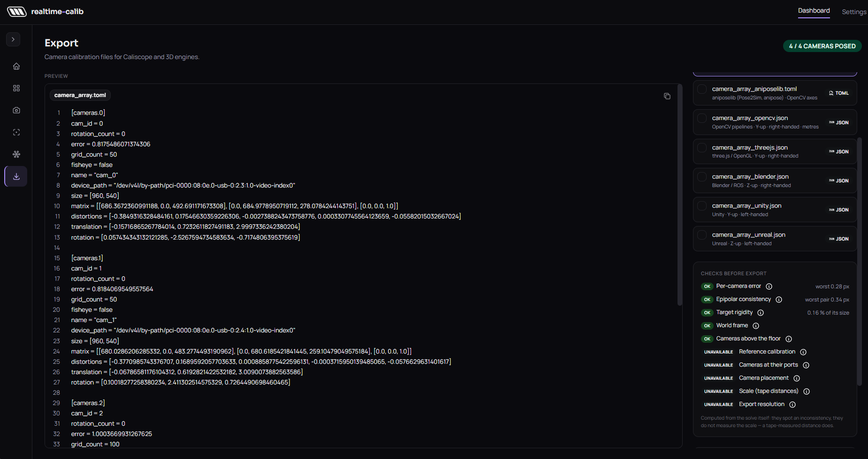Select camera_array_unity.json radio button
The height and width of the screenshot is (459, 868).
pos(702,206)
